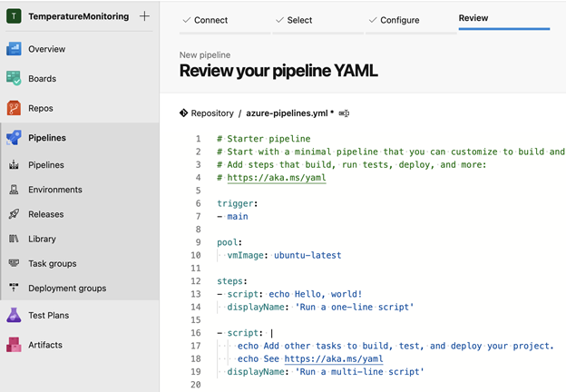The height and width of the screenshot is (392, 566).
Task: Click the rename icon next to azure-pipelines.yml
Action: [344, 113]
